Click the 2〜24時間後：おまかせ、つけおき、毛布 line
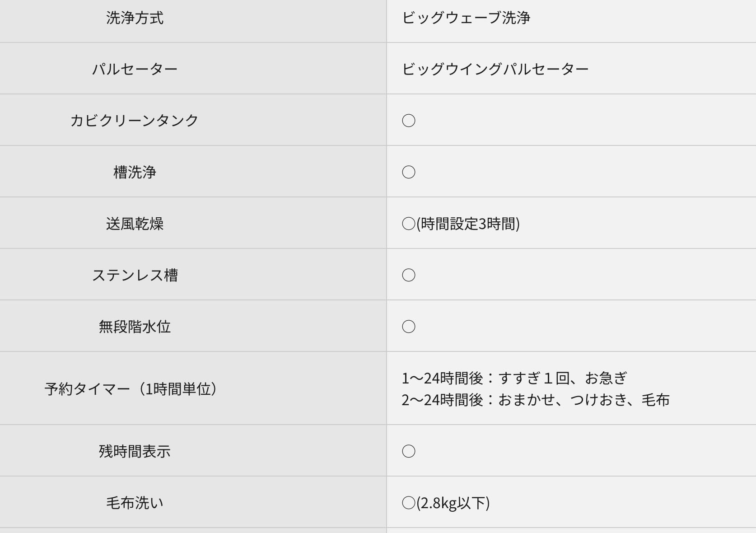The height and width of the screenshot is (533, 756). click(x=536, y=400)
